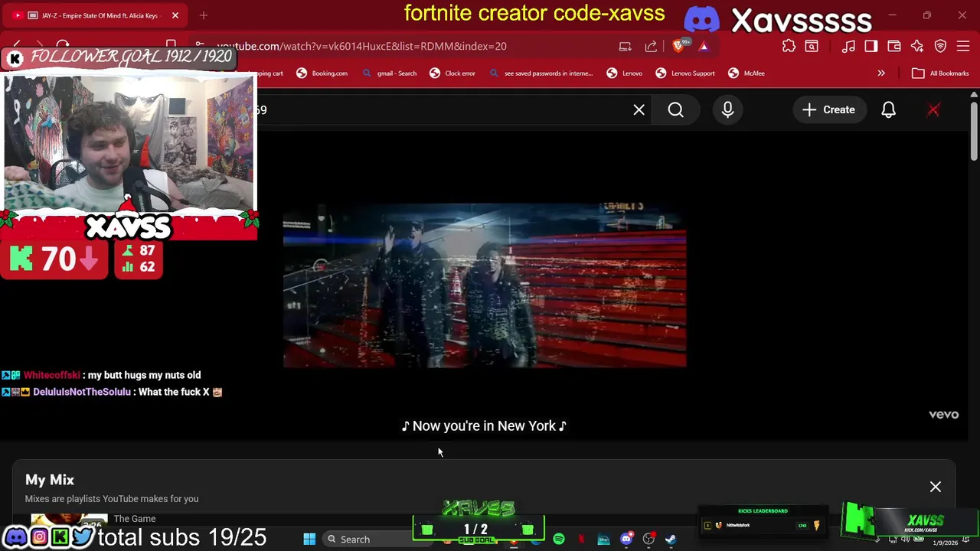This screenshot has width=980, height=551.
Task: Open the Lenovo Support bookmark
Action: [x=685, y=73]
